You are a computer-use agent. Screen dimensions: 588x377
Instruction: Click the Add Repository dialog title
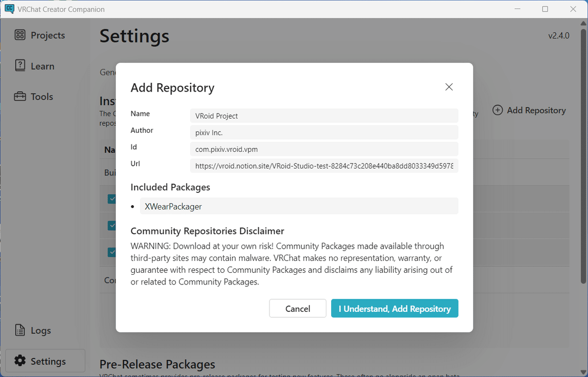pos(172,88)
